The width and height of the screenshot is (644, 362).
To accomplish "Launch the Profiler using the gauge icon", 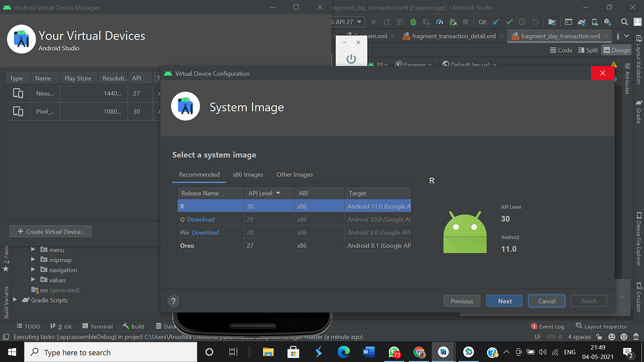I will click(x=439, y=22).
